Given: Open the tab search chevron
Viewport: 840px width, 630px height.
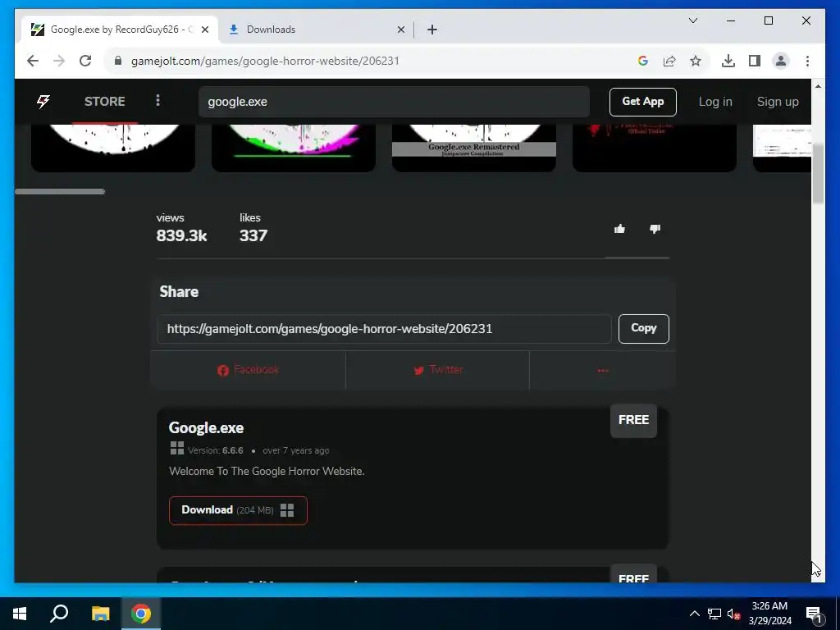Looking at the screenshot, I should [x=692, y=21].
